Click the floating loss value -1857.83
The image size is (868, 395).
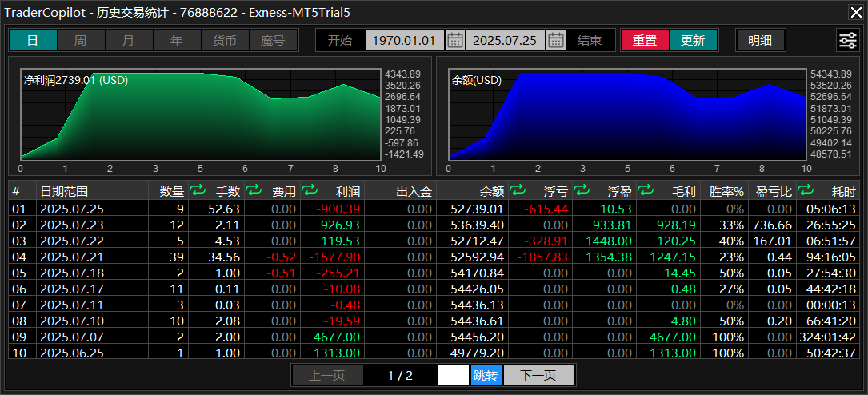[x=542, y=257]
